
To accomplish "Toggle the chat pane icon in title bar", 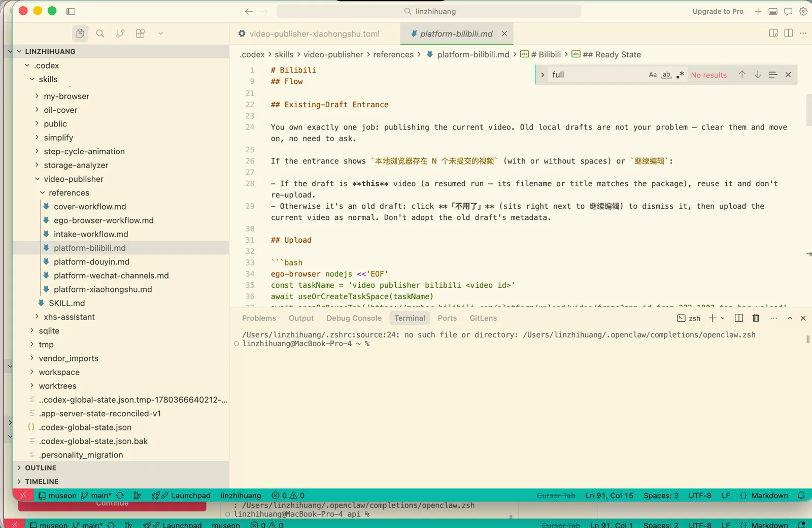I will [x=788, y=11].
